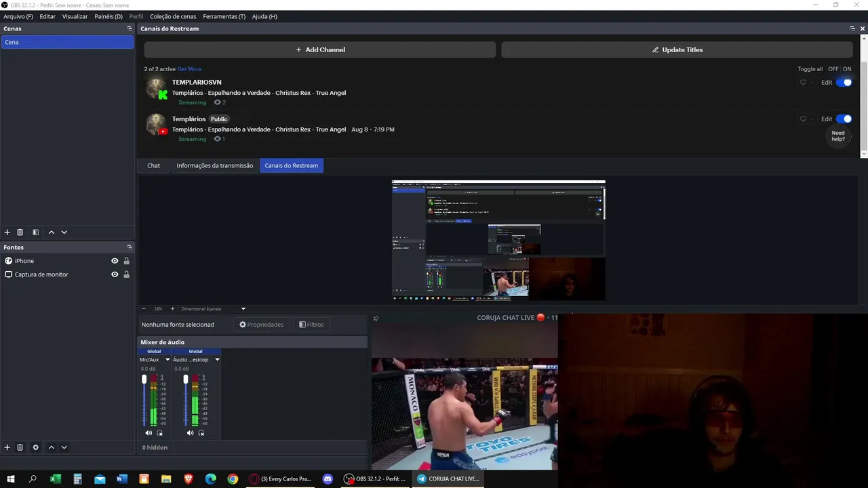Open source properties gear in Fontes toolbar
This screenshot has width=868, height=488.
click(x=36, y=447)
